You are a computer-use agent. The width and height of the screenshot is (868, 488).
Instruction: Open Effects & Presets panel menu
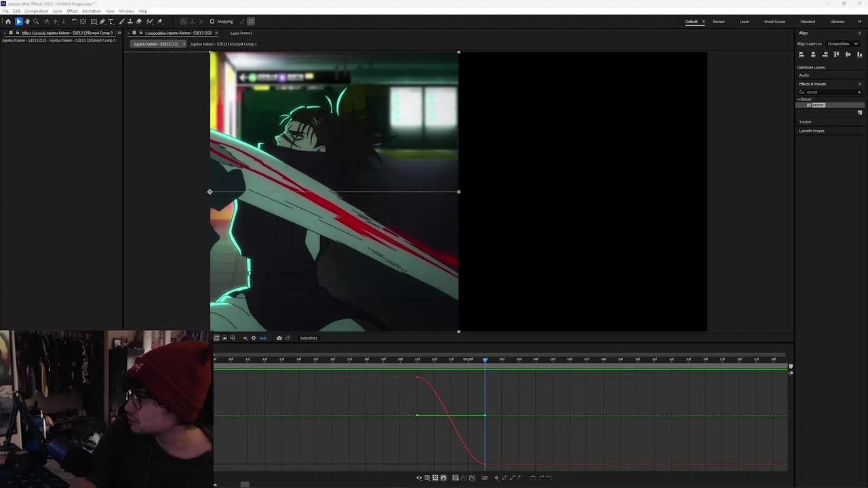pos(860,84)
